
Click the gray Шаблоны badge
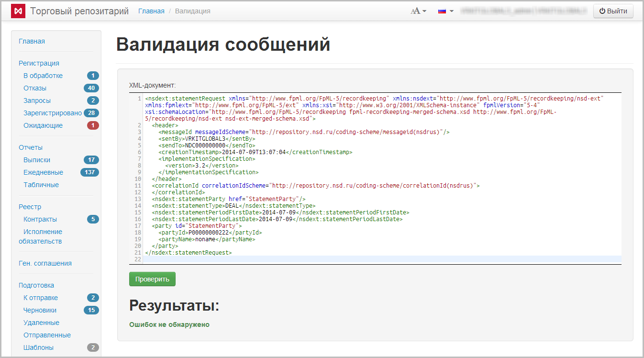(x=93, y=347)
